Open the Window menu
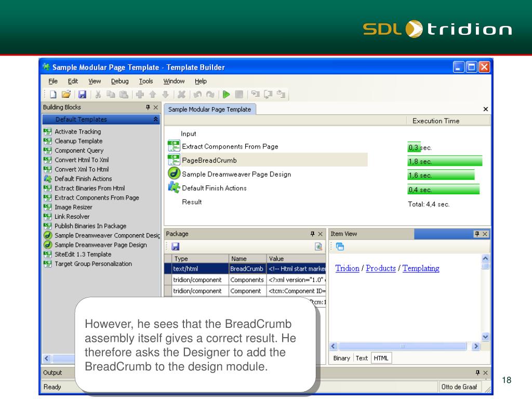This screenshot has width=532, height=399. coord(174,81)
